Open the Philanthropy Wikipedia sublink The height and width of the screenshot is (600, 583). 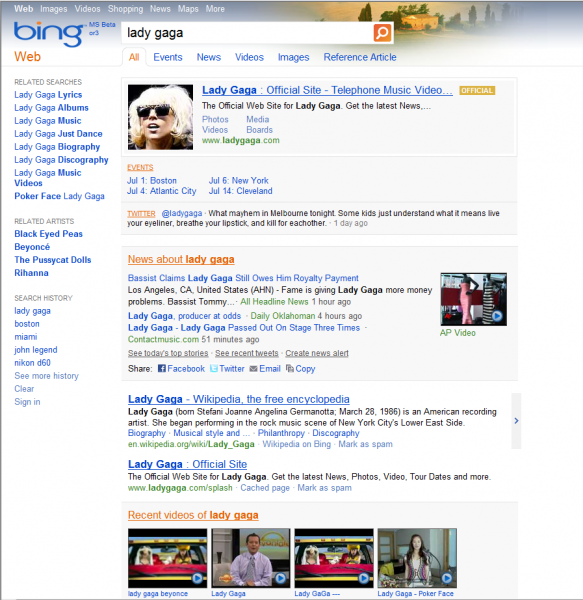click(x=281, y=433)
